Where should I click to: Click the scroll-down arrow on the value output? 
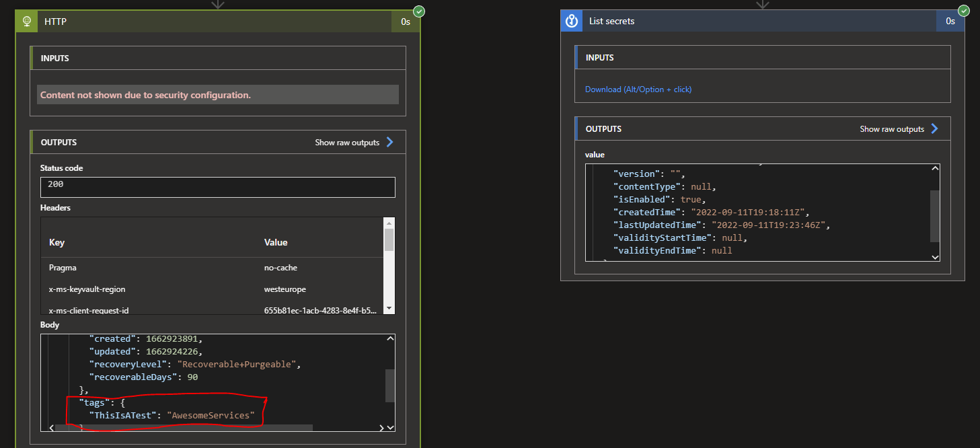[x=935, y=257]
